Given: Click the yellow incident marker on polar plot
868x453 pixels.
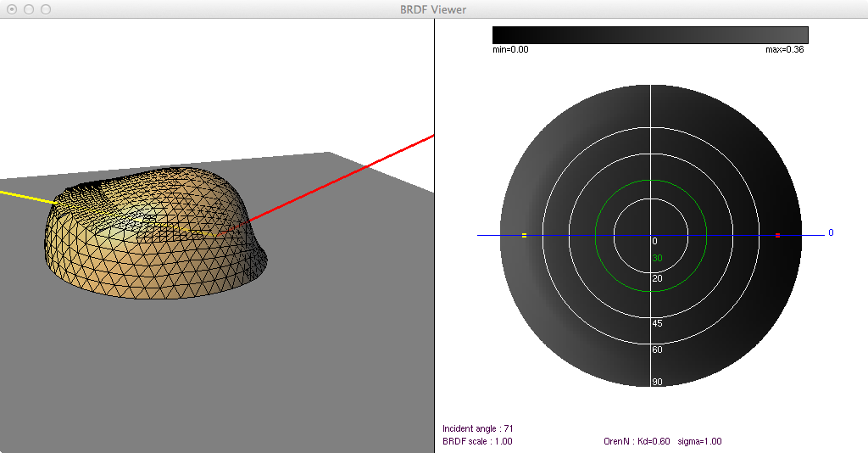Looking at the screenshot, I should (525, 235).
